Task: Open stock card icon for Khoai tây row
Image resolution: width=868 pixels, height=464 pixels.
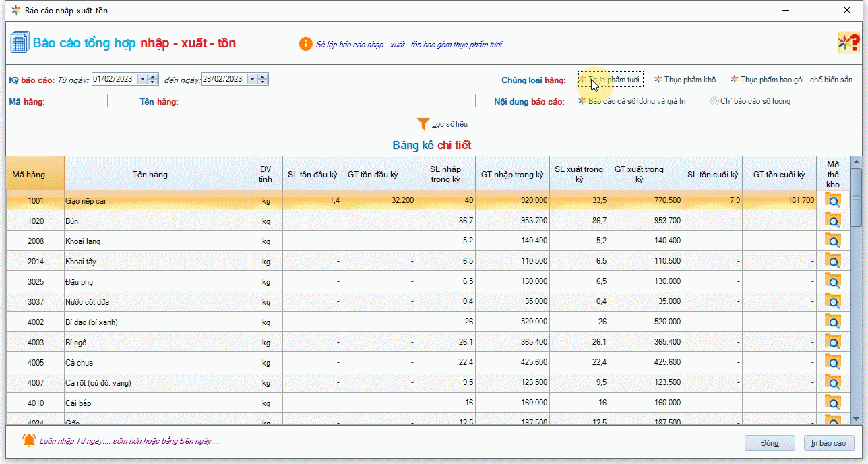Action: [x=833, y=261]
